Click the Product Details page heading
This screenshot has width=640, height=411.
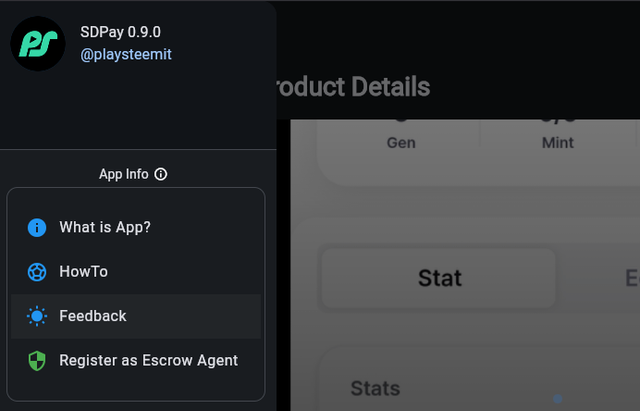(352, 87)
